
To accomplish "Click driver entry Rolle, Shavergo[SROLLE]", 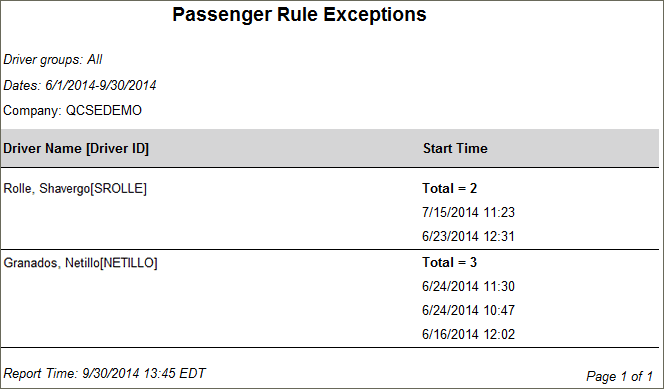I will coord(75,188).
